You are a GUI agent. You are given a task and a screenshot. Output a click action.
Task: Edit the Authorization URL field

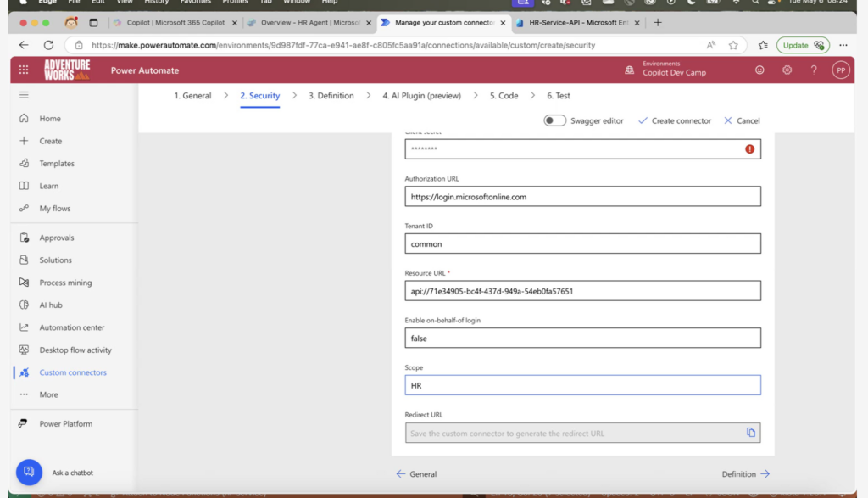[x=582, y=196]
